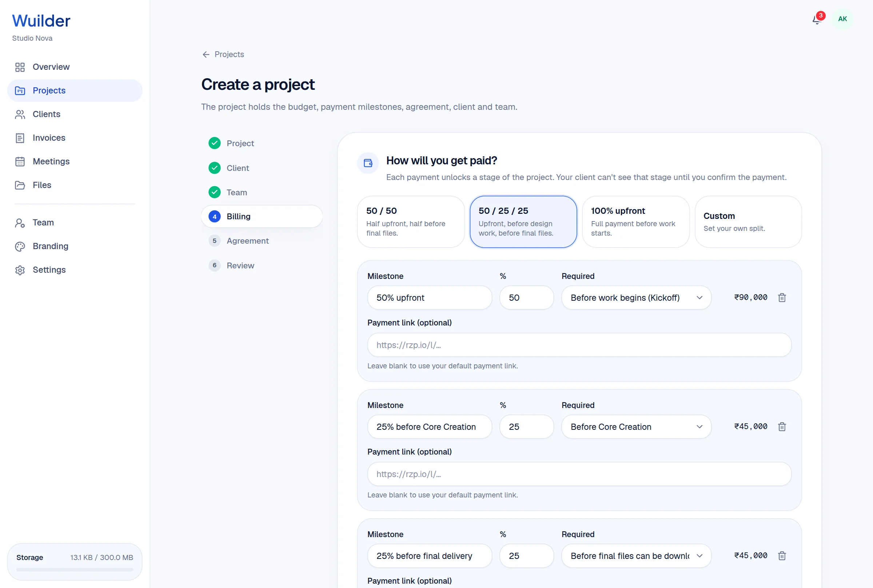This screenshot has height=588, width=873.
Task: Open the AK user avatar menu
Action: (842, 19)
